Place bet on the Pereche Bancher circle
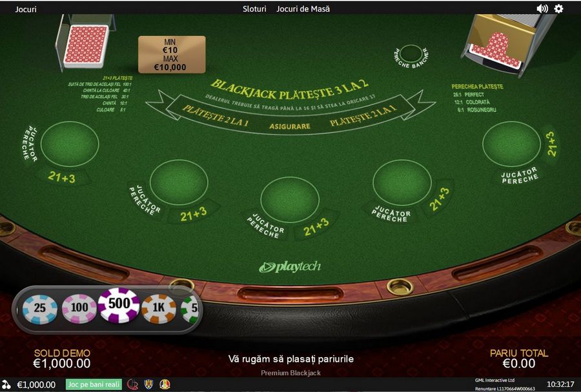Viewport: 581px width, 392px height. click(x=411, y=54)
